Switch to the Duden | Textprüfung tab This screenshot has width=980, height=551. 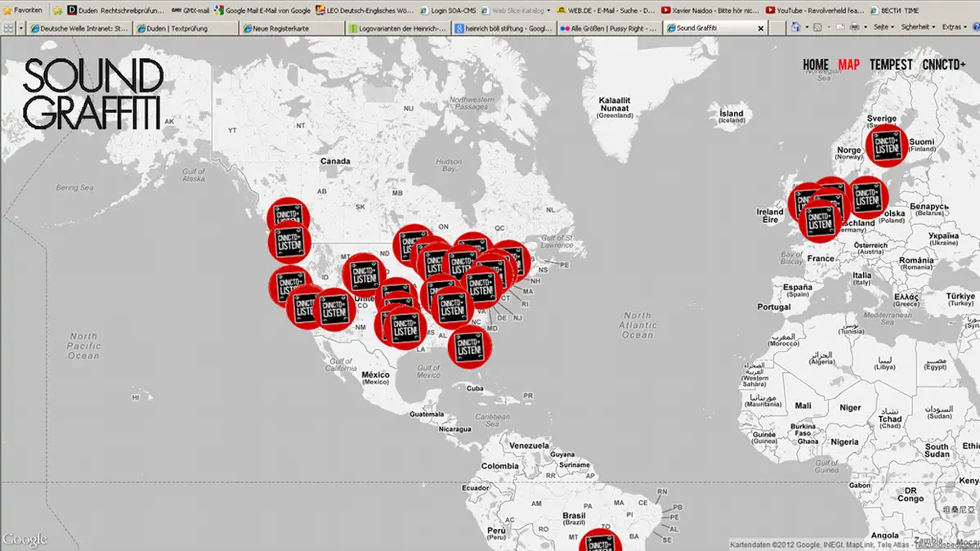tap(185, 28)
